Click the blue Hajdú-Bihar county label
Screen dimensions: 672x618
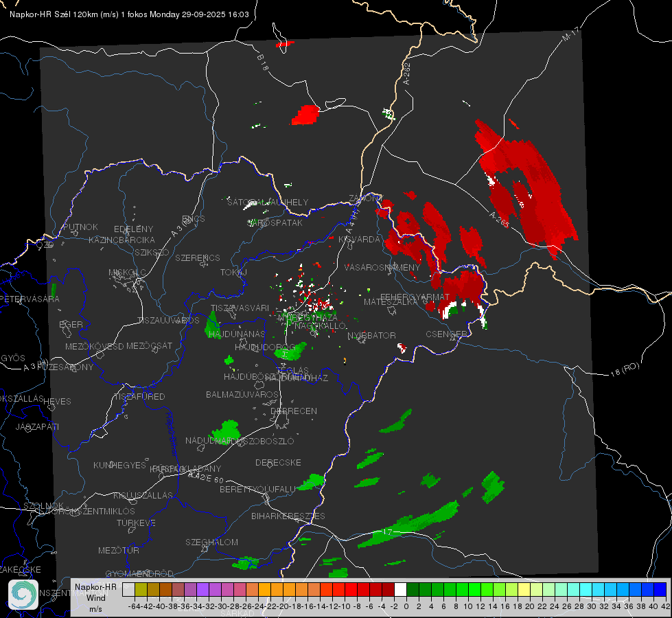point(171,433)
